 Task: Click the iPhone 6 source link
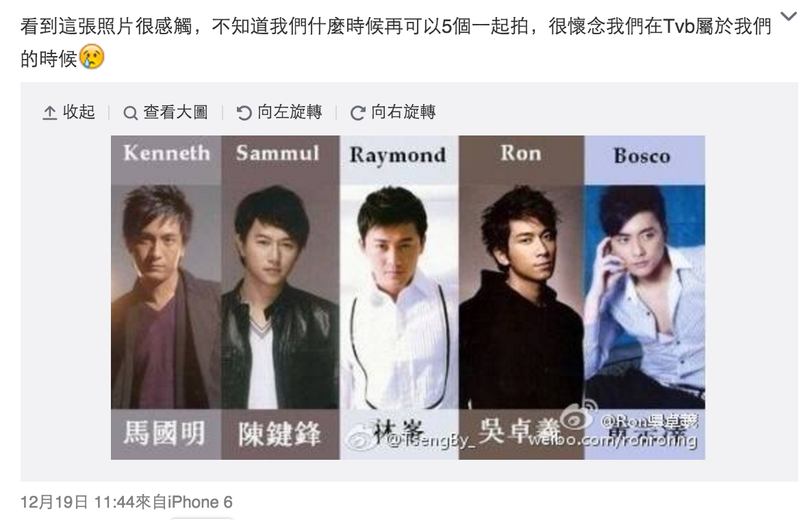click(200, 502)
